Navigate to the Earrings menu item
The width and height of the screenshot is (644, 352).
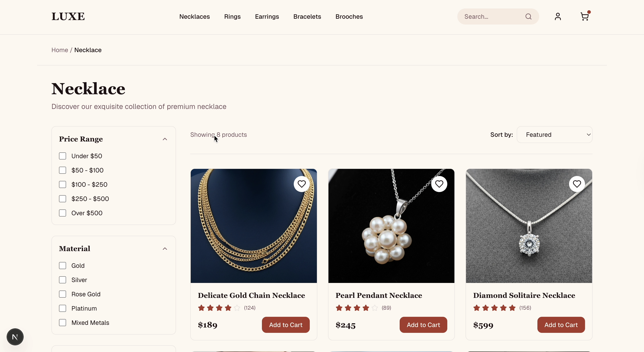click(267, 16)
